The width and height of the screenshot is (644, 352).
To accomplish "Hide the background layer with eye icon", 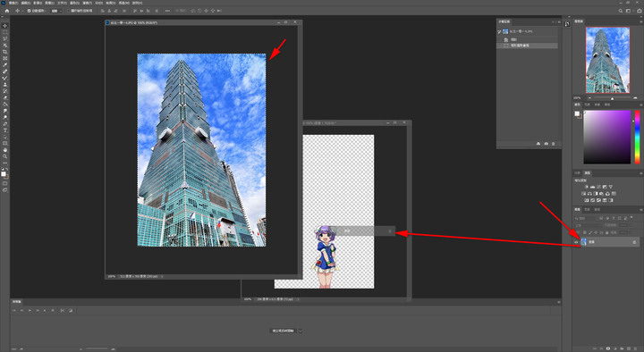I will click(576, 242).
